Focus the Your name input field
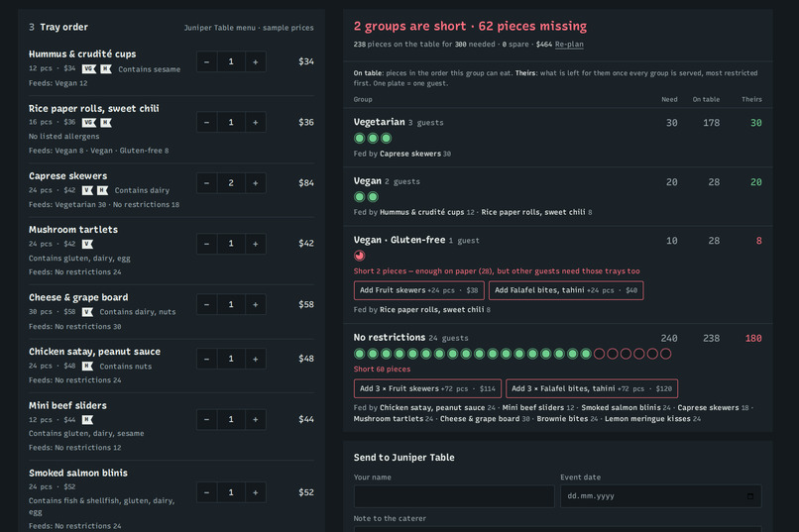This screenshot has width=799, height=532. coord(454,496)
